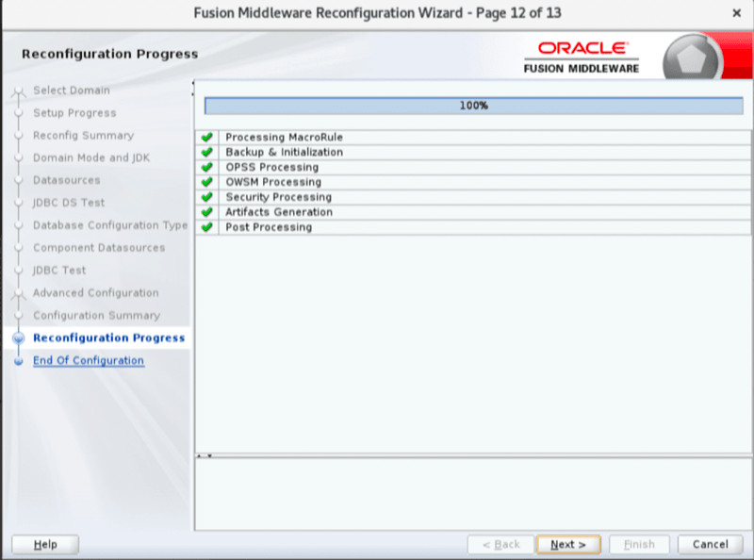Viewport: 754px width, 560px height.
Task: Select the Database Configuration Type step
Action: point(110,225)
